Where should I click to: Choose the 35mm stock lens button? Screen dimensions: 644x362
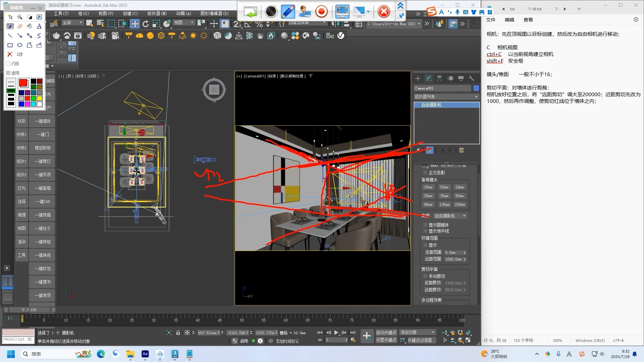pyautogui.click(x=444, y=196)
